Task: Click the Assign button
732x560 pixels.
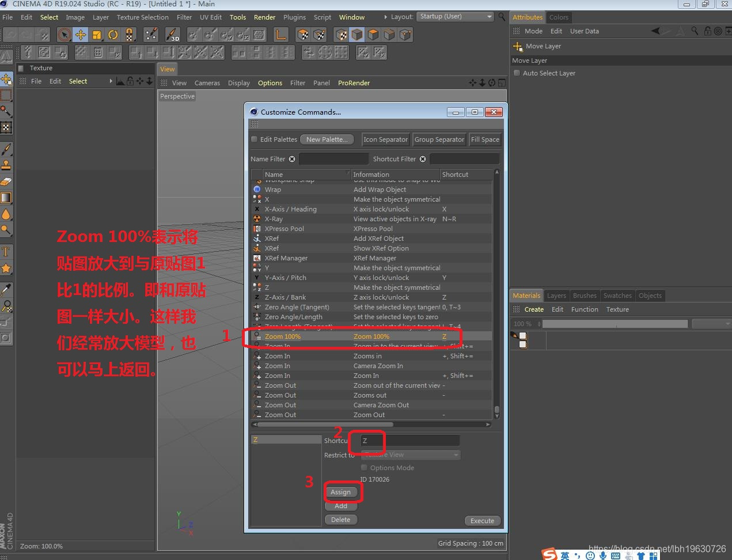Action: coord(341,492)
